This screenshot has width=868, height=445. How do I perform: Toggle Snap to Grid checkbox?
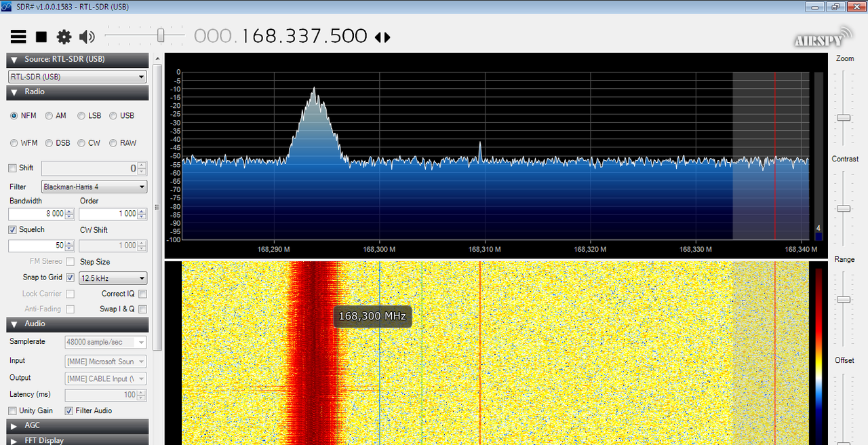click(70, 277)
